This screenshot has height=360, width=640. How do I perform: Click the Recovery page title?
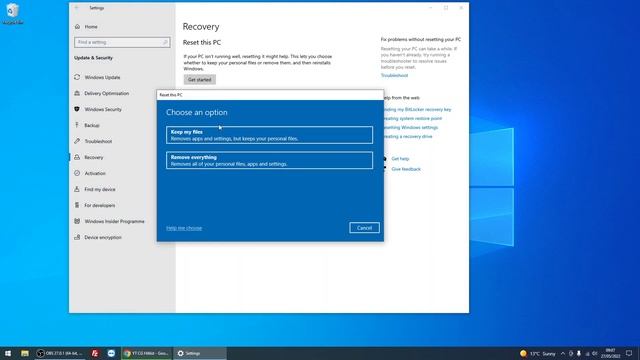click(x=201, y=27)
